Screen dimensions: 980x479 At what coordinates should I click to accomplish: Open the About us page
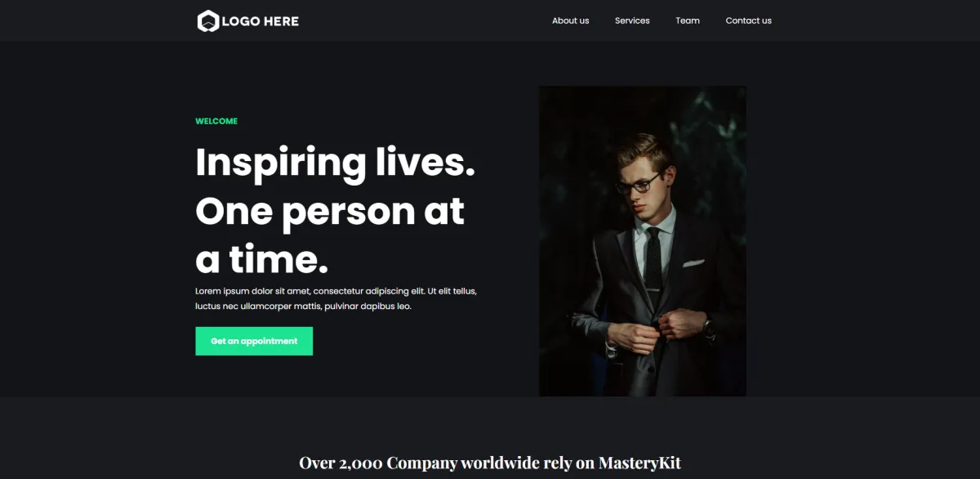(570, 20)
